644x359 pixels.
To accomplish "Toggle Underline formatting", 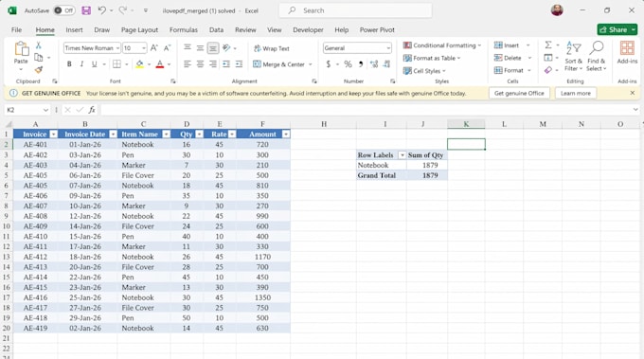I will [x=95, y=64].
